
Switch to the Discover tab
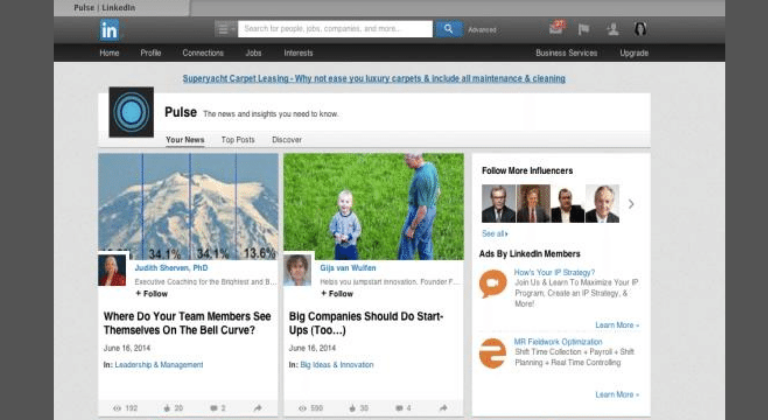coord(287,140)
